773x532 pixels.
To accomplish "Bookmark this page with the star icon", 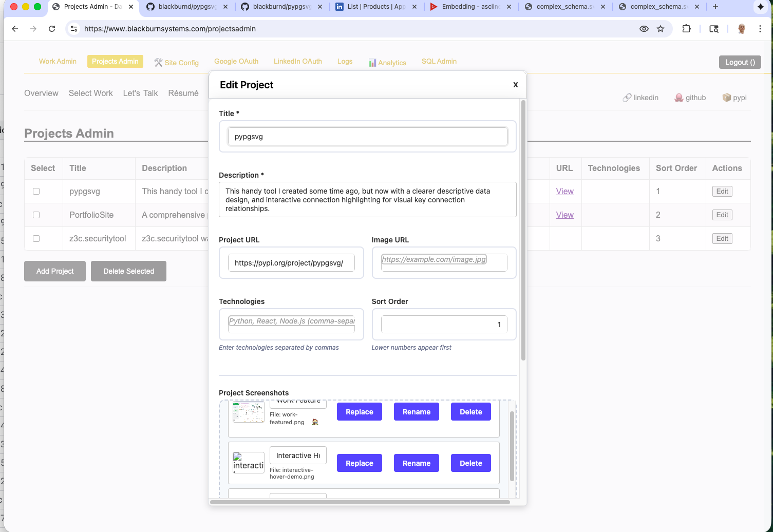I will pos(661,29).
